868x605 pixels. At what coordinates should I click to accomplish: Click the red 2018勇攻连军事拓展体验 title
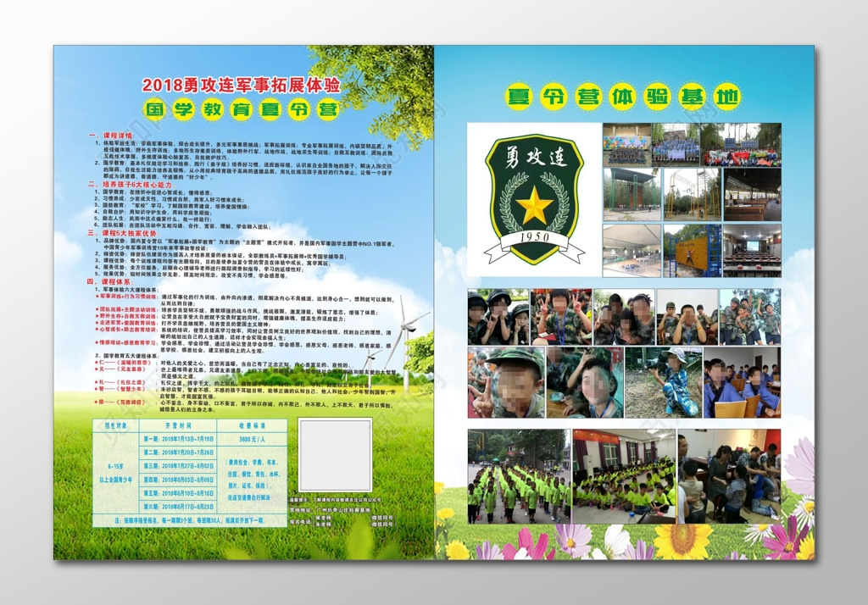[x=241, y=85]
